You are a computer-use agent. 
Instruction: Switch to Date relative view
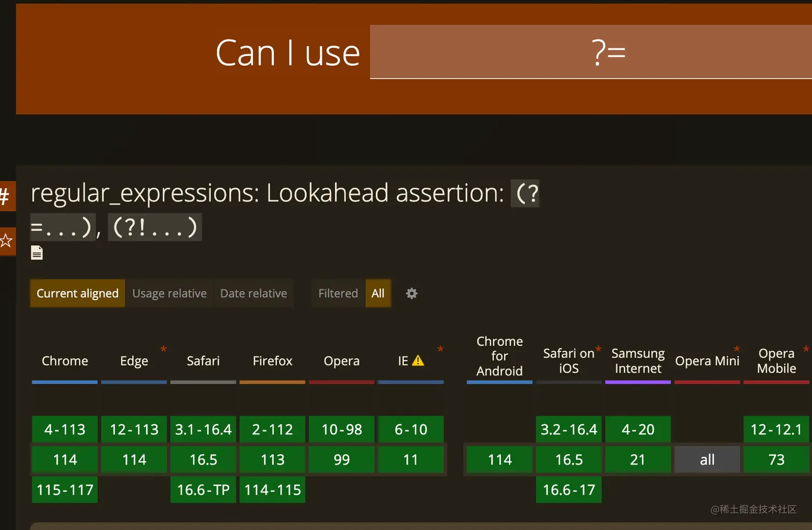(x=253, y=293)
